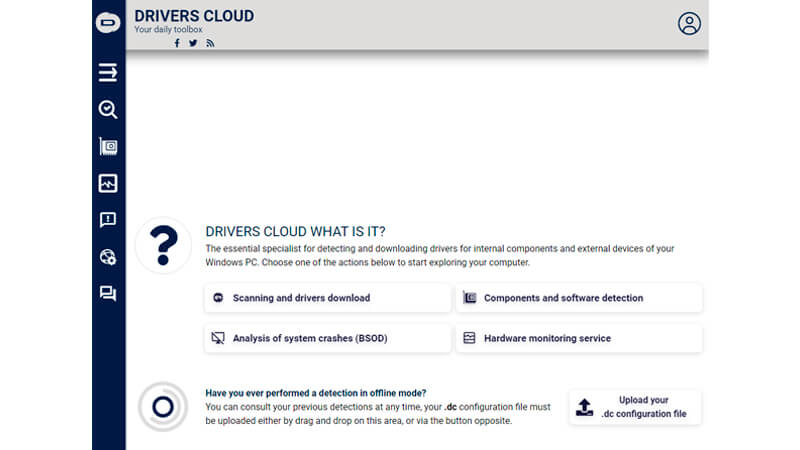The height and width of the screenshot is (450, 800).
Task: Open Hardware monitoring service
Action: coord(579,338)
